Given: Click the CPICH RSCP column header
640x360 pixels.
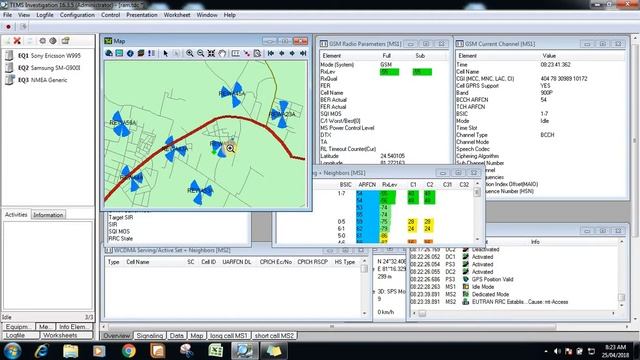Looking at the screenshot, I should (313, 262).
